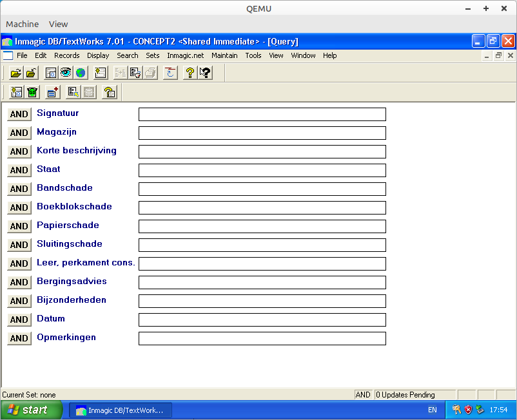The width and height of the screenshot is (517, 420).
Task: Click the Windows start button
Action: point(32,410)
